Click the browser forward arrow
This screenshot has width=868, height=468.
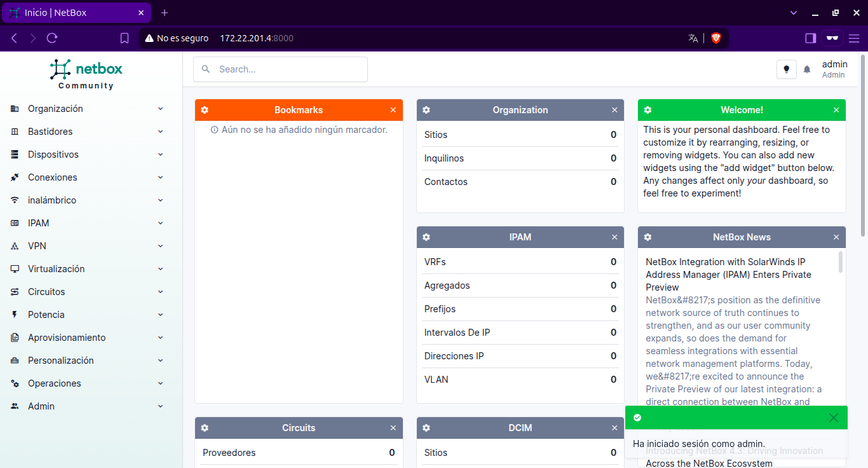click(33, 38)
